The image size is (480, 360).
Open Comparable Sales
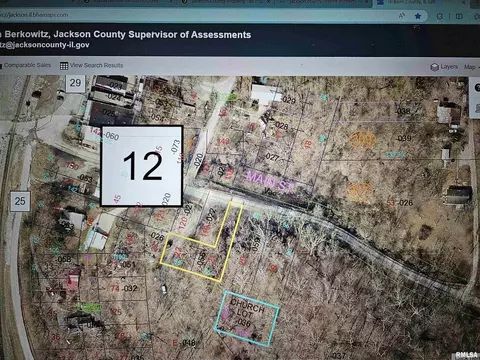pos(27,65)
